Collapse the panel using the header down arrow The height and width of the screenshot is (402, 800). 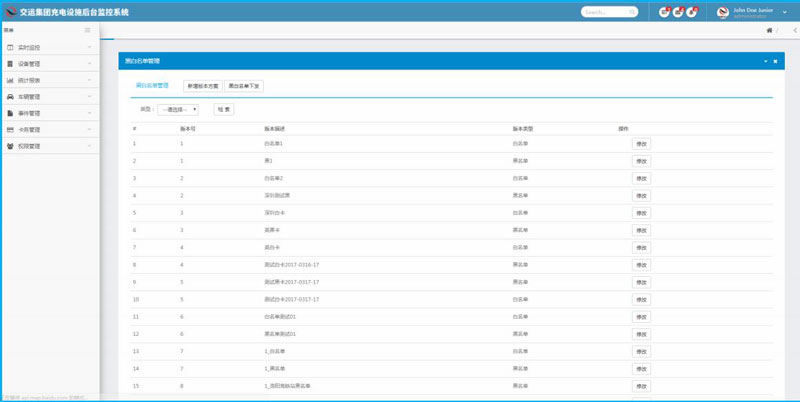coord(765,61)
